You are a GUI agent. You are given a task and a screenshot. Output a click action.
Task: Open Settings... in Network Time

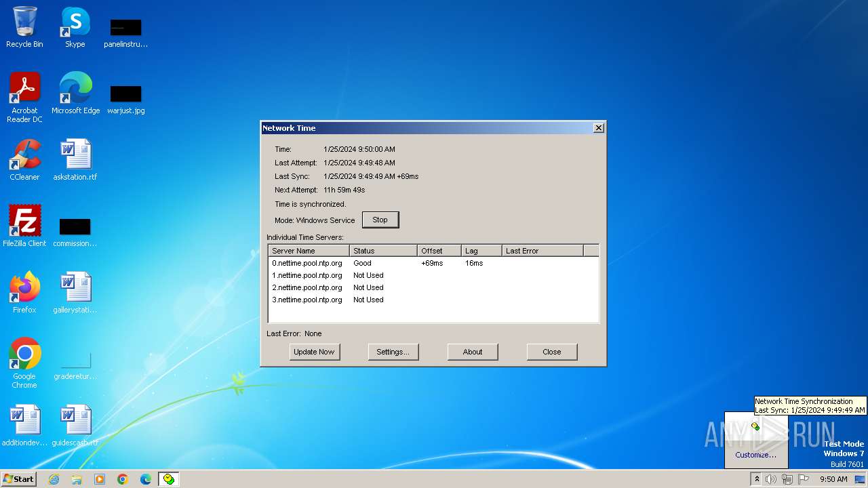[x=393, y=352]
